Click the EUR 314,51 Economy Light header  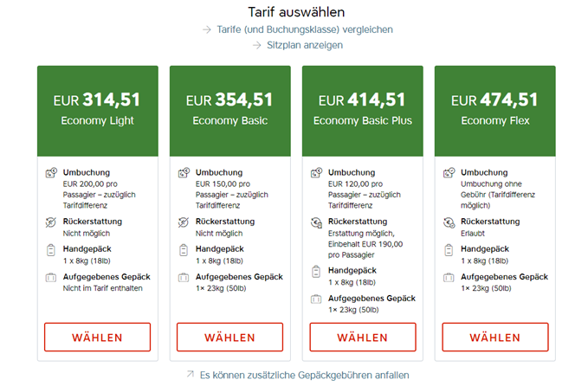click(98, 111)
